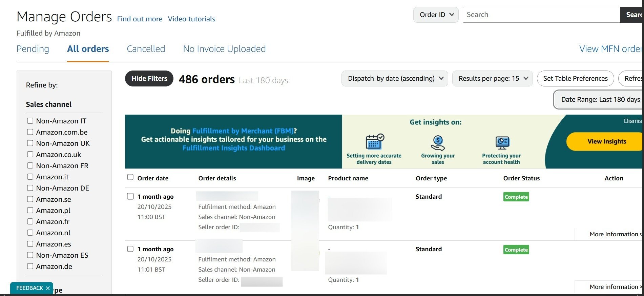This screenshot has width=644, height=296.
Task: Switch to the Pending tab
Action: (33, 49)
